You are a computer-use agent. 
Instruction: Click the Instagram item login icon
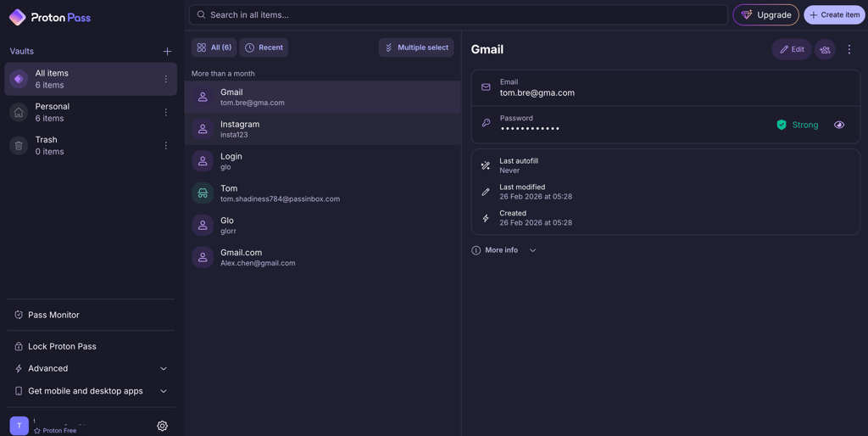click(x=203, y=129)
